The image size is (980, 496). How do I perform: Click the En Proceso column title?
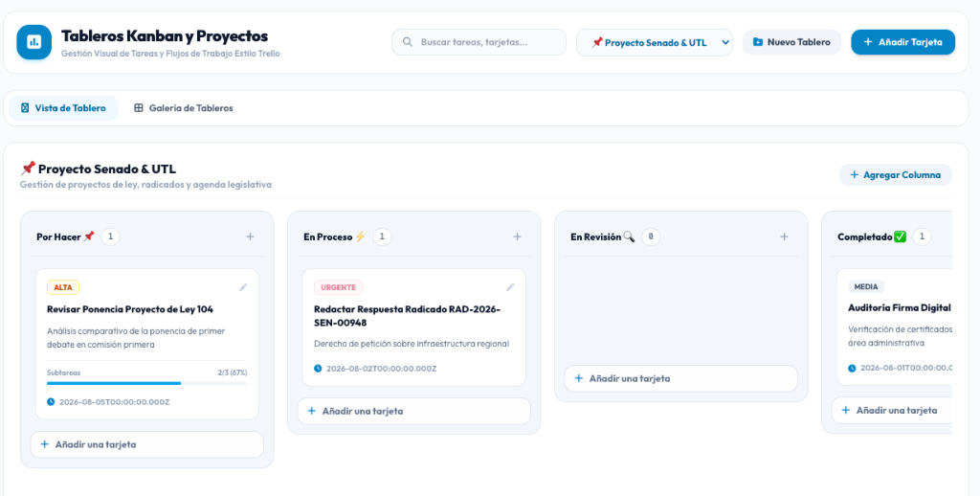tap(334, 237)
